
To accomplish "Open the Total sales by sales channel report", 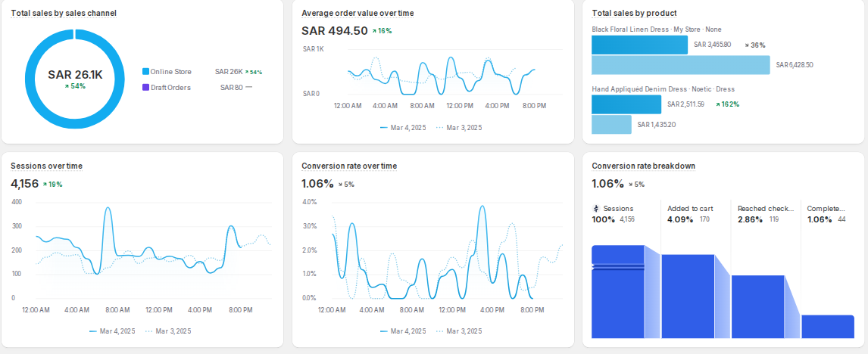I will pyautogui.click(x=64, y=14).
